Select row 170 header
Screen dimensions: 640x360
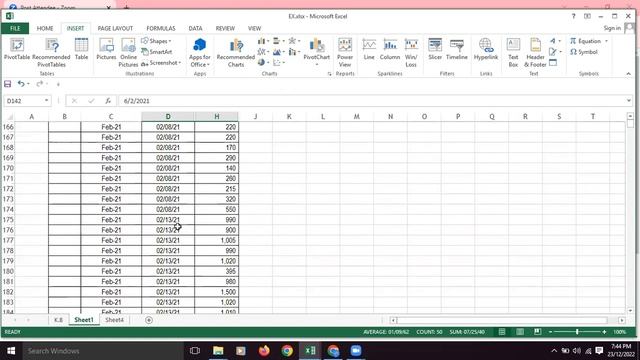coord(8,168)
